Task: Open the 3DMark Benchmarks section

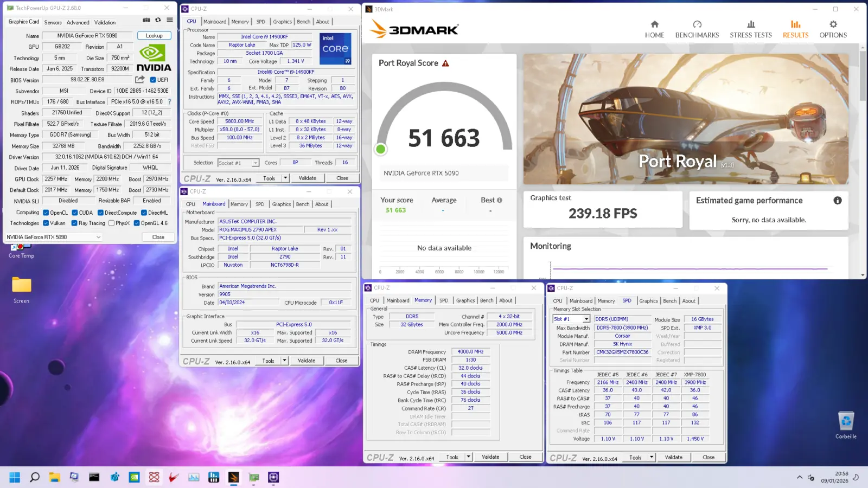Action: (697, 29)
